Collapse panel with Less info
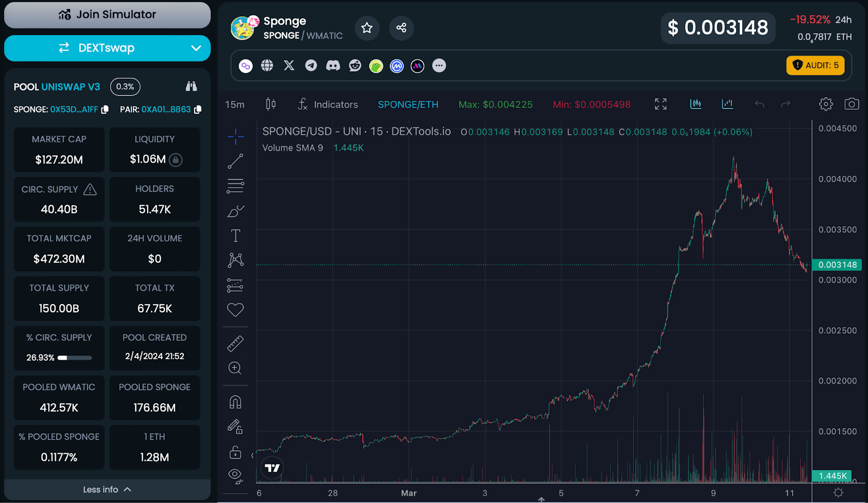The image size is (868, 503). [107, 489]
